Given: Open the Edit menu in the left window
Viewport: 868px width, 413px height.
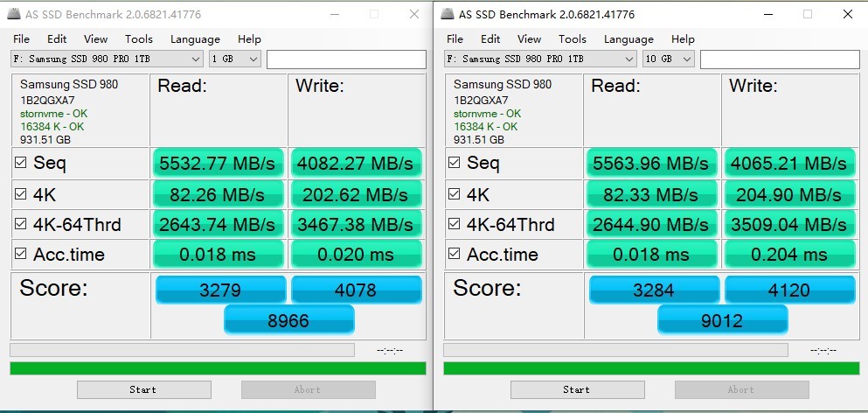Looking at the screenshot, I should click(x=57, y=38).
